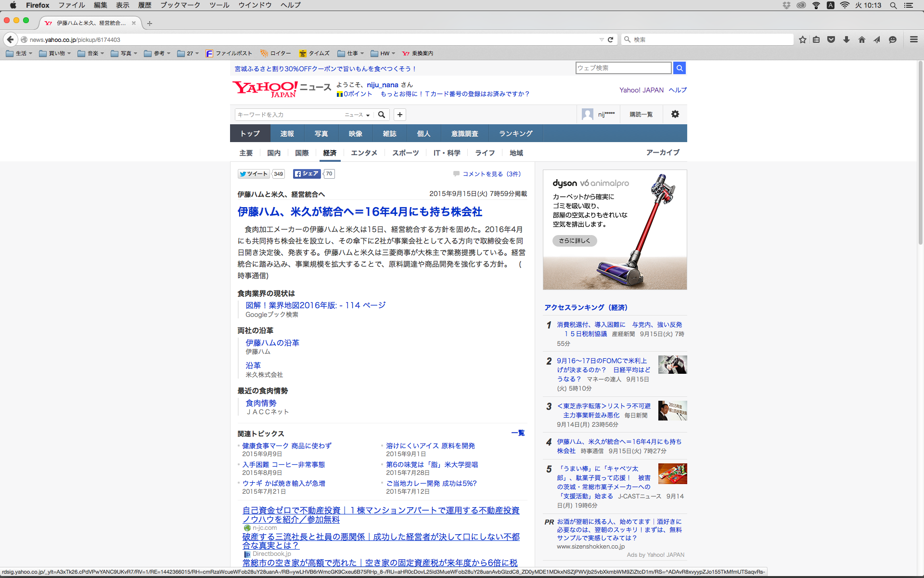924x578 pixels.
Task: Click the blue web search magnifier button
Action: pyautogui.click(x=679, y=68)
